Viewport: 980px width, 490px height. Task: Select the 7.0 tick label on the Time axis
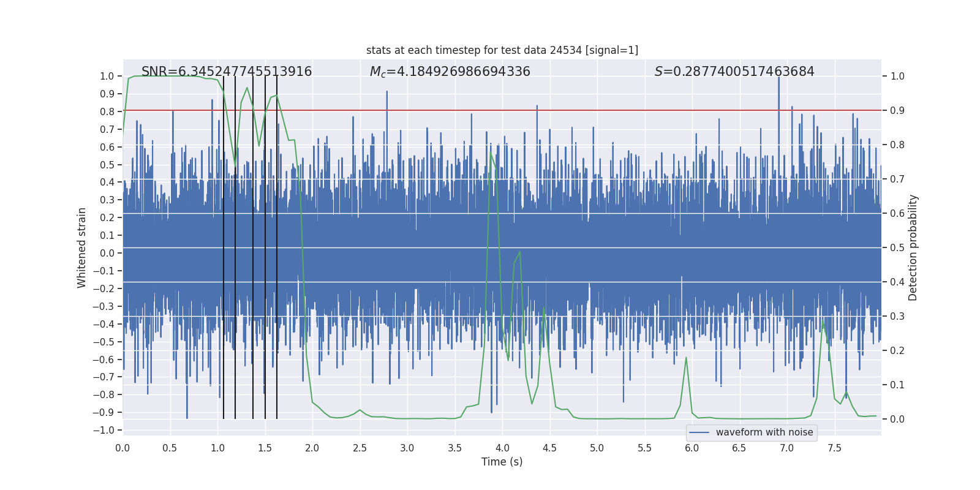click(787, 448)
